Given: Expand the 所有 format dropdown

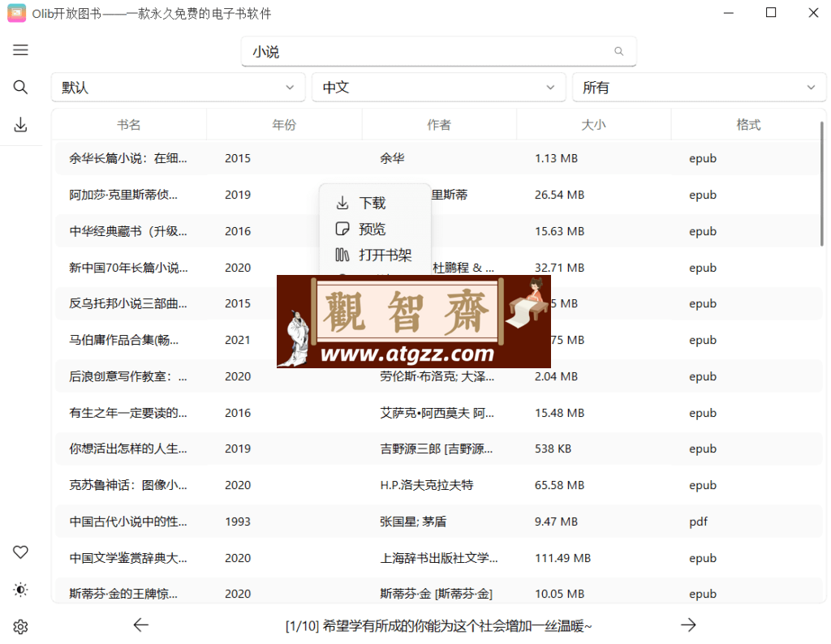Looking at the screenshot, I should pyautogui.click(x=699, y=88).
